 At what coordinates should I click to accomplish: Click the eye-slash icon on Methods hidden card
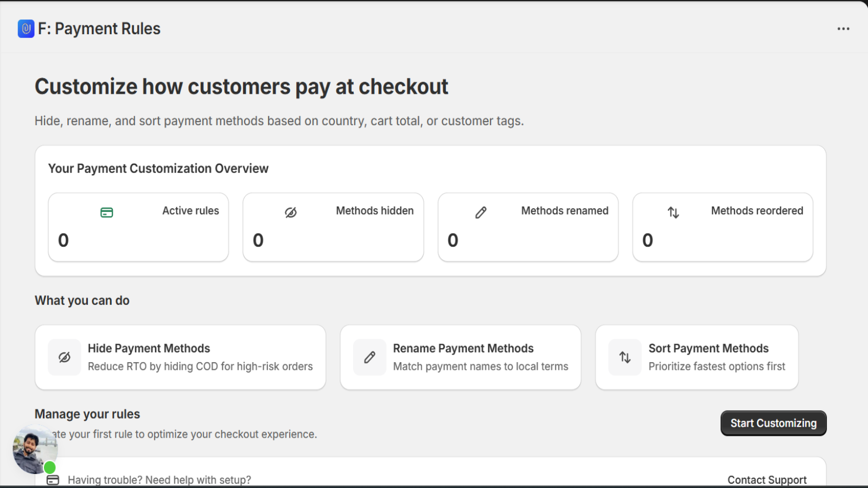[291, 213]
